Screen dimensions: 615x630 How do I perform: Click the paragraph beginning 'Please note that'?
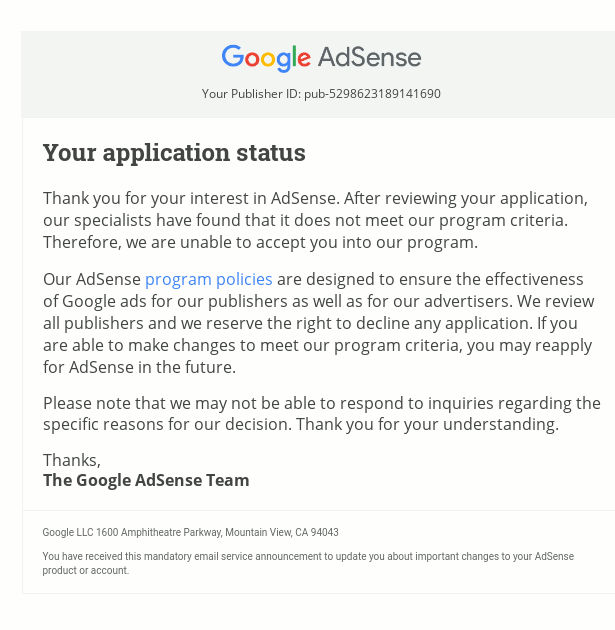pos(322,414)
